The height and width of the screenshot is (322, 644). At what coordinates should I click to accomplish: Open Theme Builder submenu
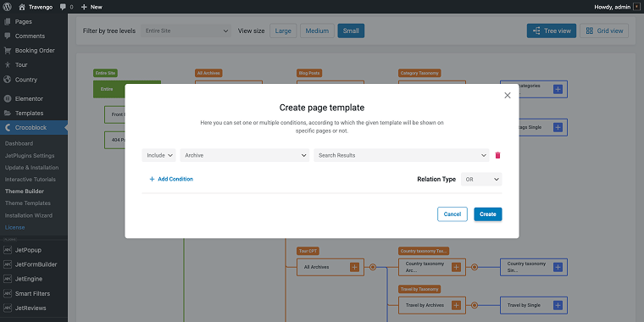click(25, 192)
